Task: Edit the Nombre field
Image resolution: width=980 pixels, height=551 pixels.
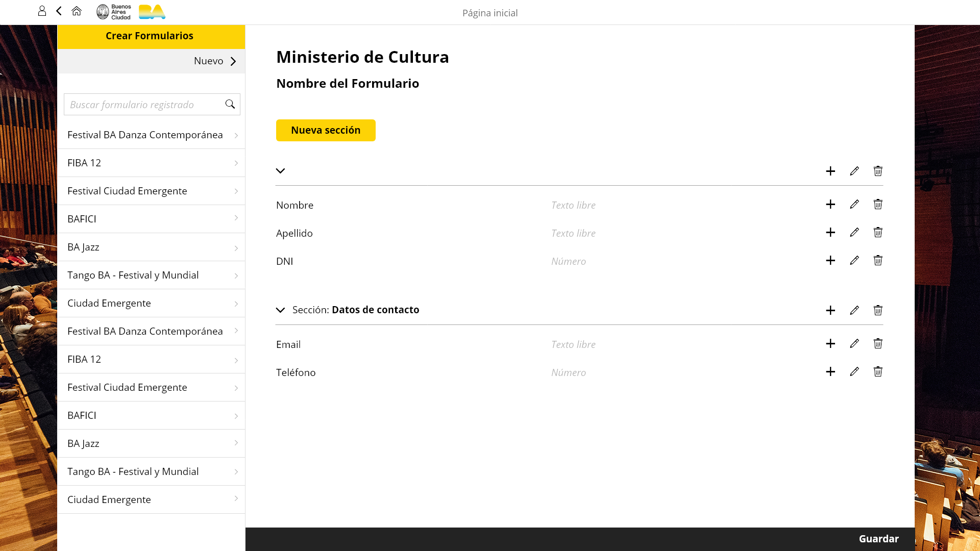Action: [x=854, y=204]
